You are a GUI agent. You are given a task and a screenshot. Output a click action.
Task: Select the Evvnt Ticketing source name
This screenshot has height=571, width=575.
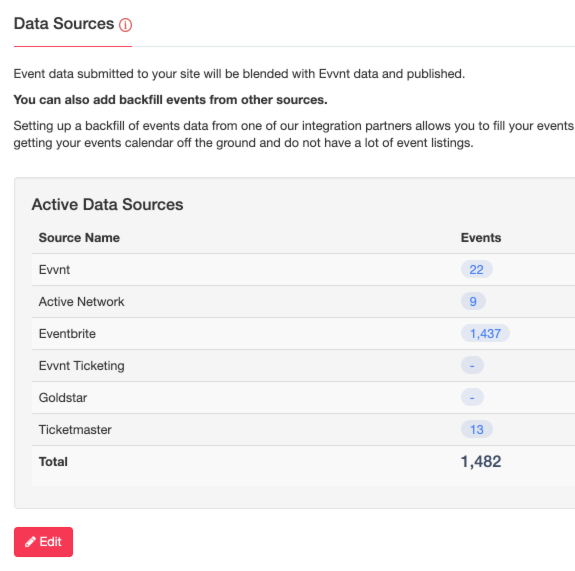click(81, 366)
